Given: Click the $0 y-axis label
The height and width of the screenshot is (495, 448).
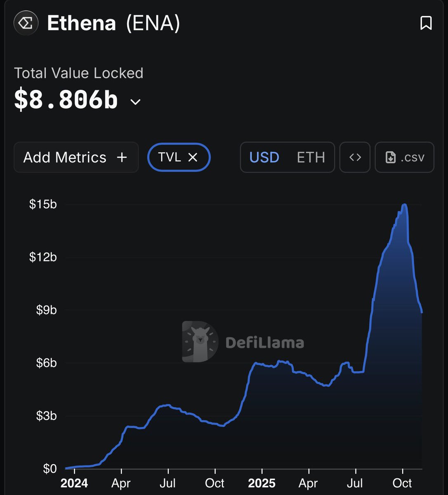Looking at the screenshot, I should (x=50, y=469).
